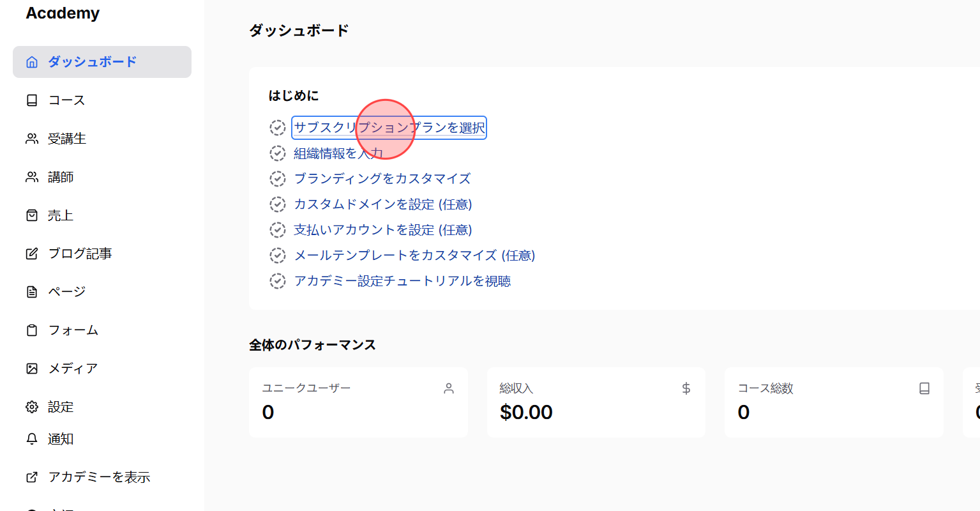Open 設定 with the gear icon
Viewport: 980px width, 511px height.
(x=31, y=406)
